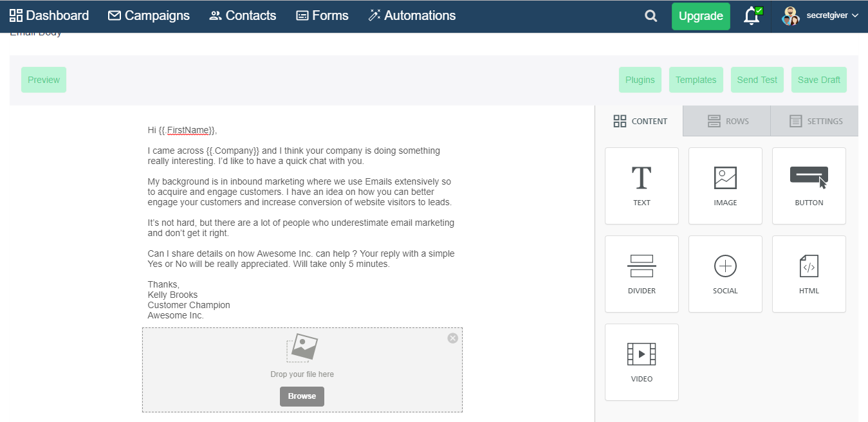Select the TEXT content block
This screenshot has width=868, height=422.
point(642,186)
